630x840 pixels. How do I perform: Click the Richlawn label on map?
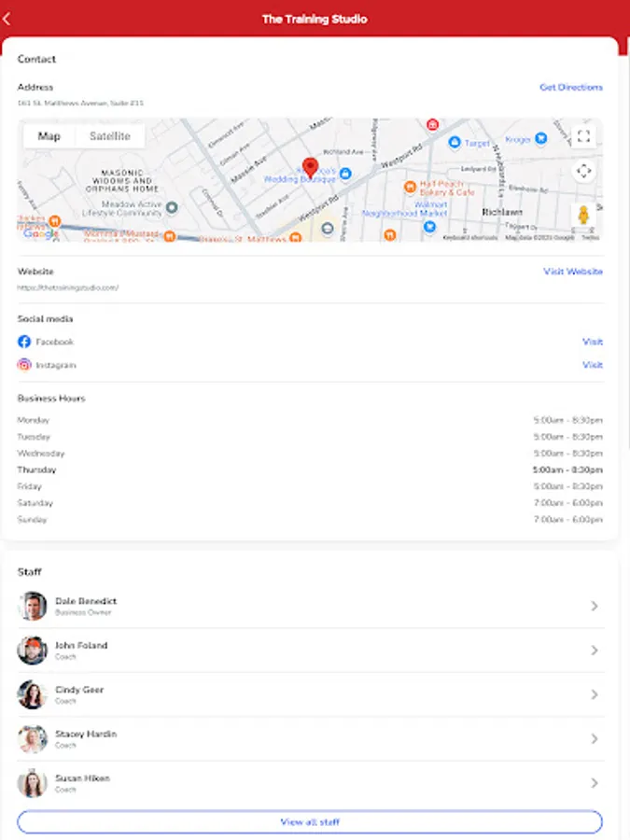pyautogui.click(x=502, y=212)
